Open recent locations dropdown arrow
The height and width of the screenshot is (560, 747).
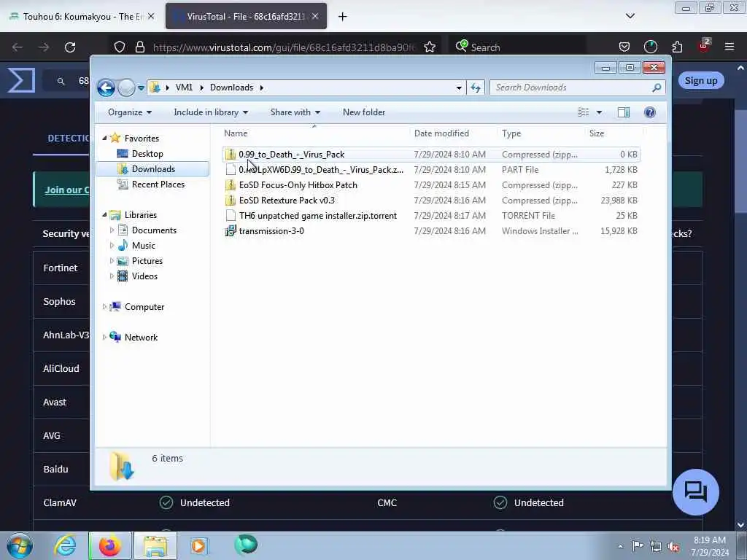pos(141,88)
